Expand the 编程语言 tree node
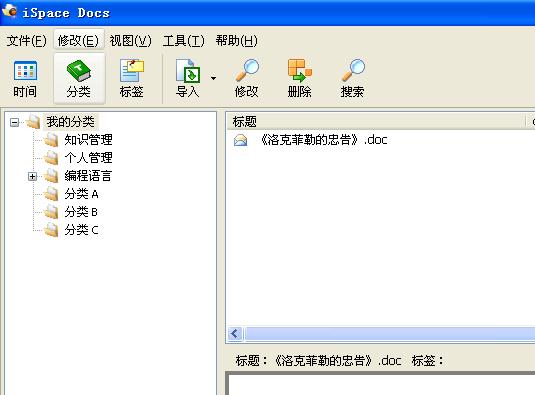 (32, 176)
